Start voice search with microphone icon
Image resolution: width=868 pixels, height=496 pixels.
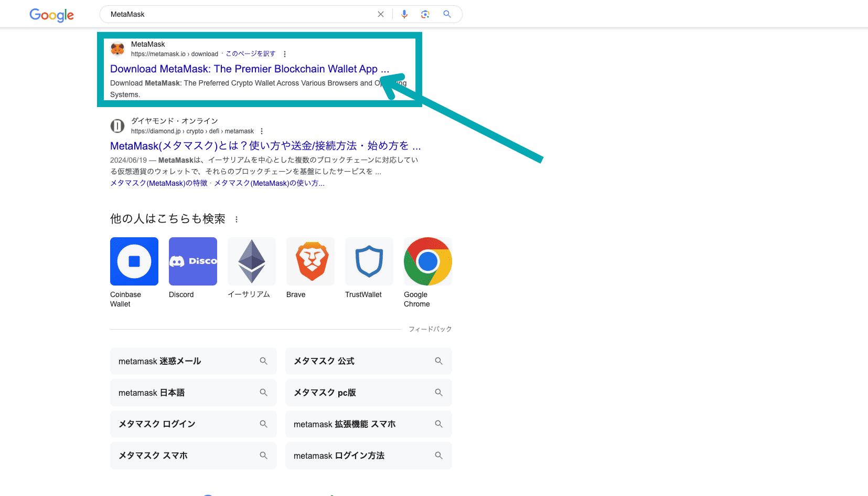[404, 15]
